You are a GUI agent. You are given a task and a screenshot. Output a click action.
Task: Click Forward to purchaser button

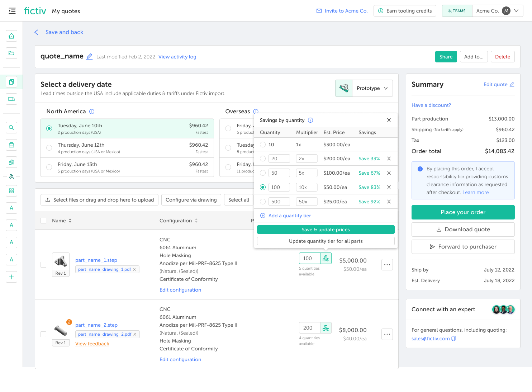[x=463, y=247]
